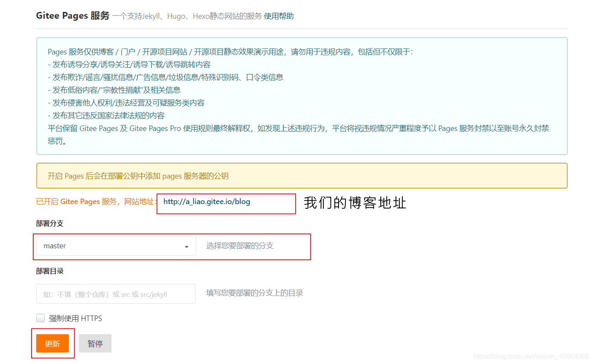The image size is (593, 364).
Task: Click the line 发布诱导分享/诱导关注
Action: [129, 65]
